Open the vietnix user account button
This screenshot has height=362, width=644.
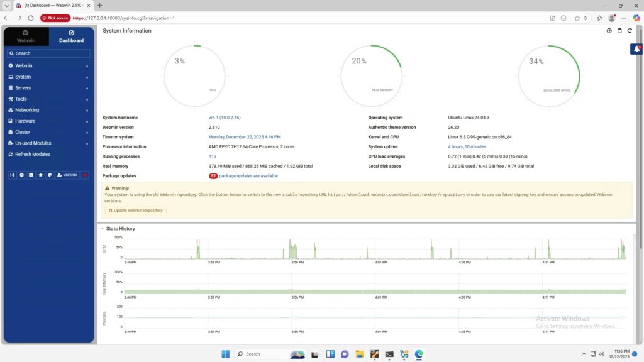(67, 175)
